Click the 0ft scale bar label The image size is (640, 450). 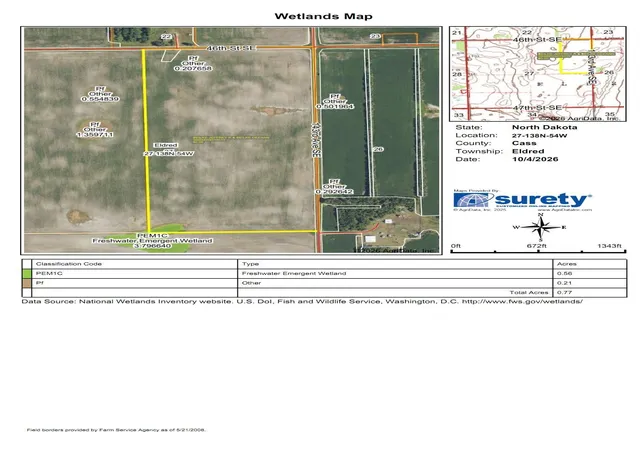coord(456,246)
